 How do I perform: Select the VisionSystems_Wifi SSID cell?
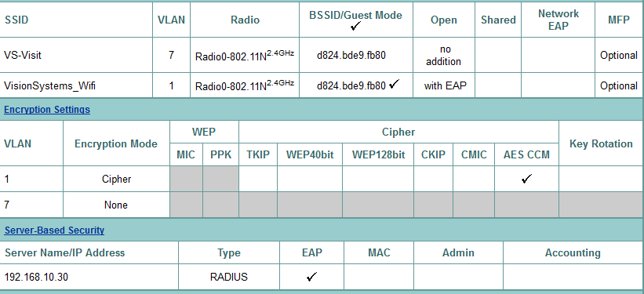coord(76,85)
